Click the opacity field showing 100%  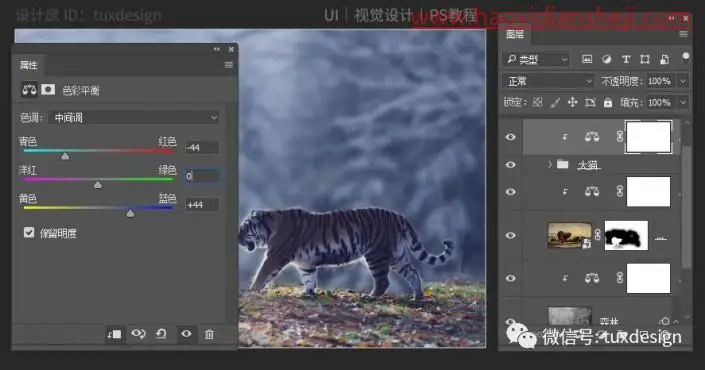pyautogui.click(x=661, y=81)
